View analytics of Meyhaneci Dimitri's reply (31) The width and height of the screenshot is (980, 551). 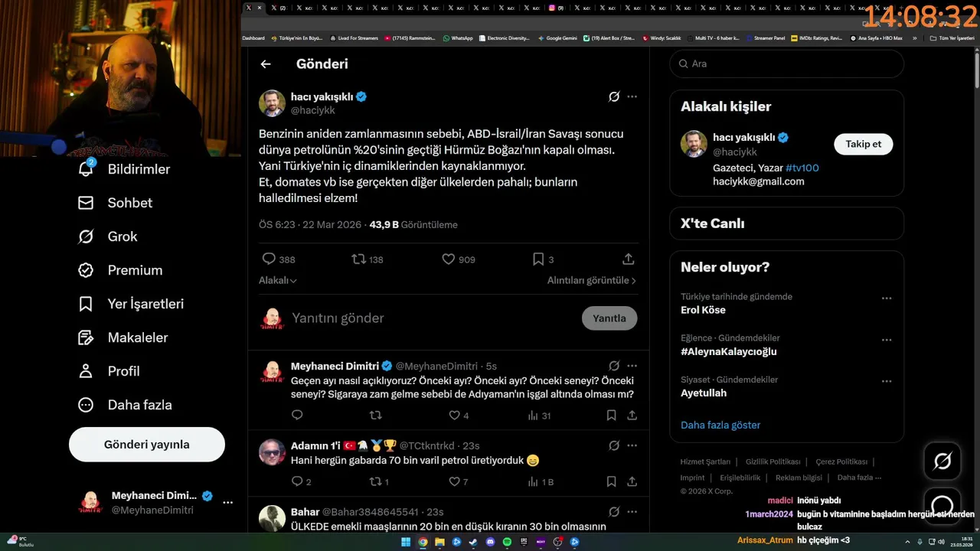(539, 416)
